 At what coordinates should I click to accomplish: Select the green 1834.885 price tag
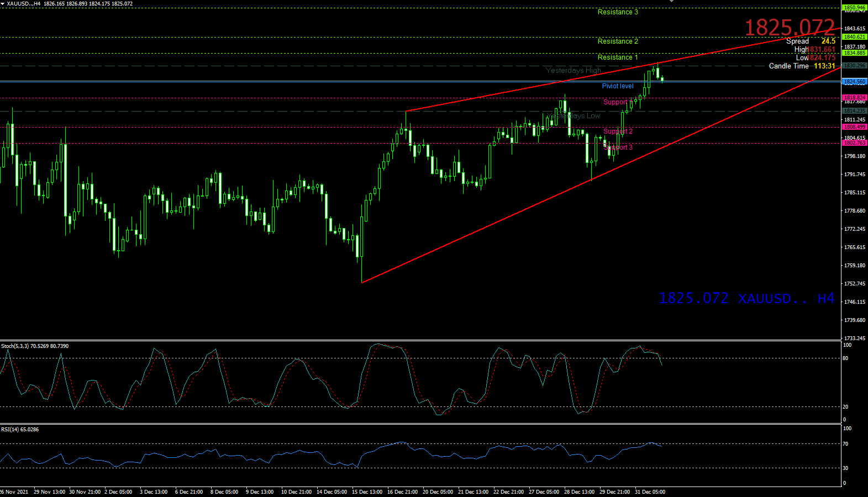click(854, 53)
